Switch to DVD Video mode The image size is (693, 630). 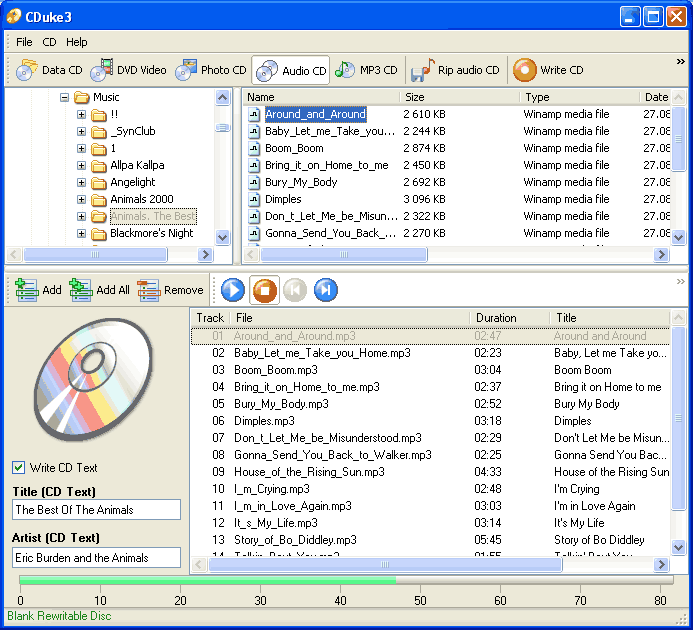pyautogui.click(x=128, y=70)
